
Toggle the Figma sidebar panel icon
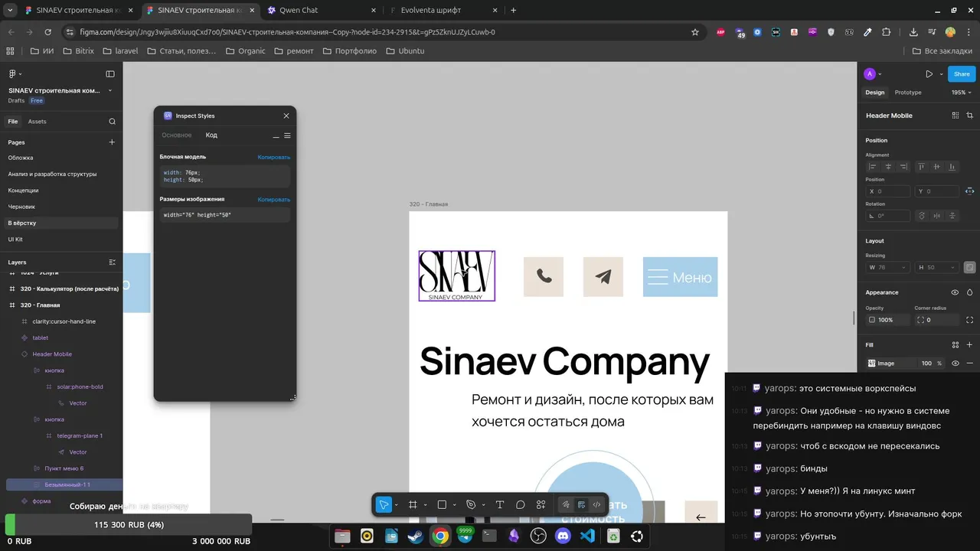click(x=110, y=74)
